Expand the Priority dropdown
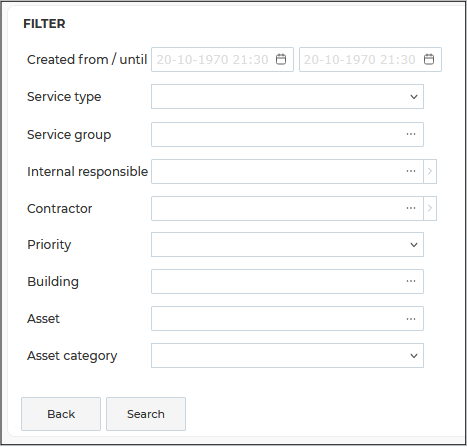This screenshot has height=447, width=467. [x=287, y=245]
